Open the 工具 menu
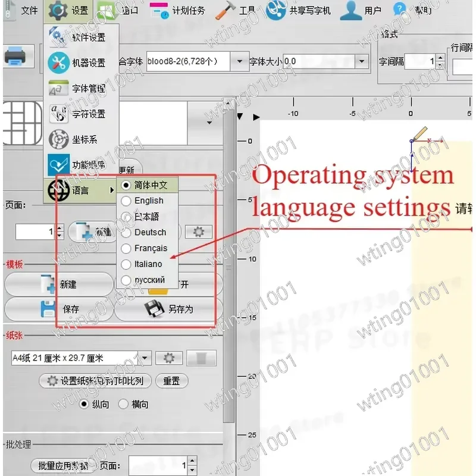Viewport: 476px width, 476px height. tap(236, 11)
